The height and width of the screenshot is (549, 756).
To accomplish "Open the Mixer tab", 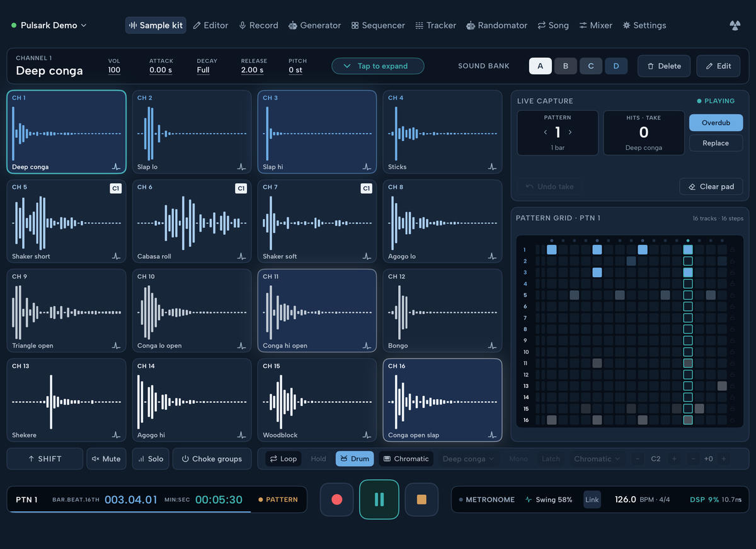I will [595, 25].
